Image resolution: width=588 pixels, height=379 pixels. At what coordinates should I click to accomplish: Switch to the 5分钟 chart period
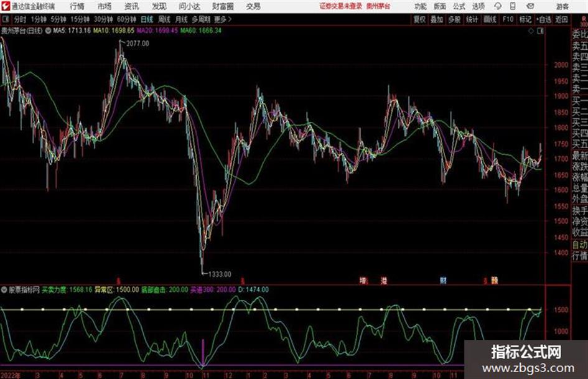tap(58, 19)
